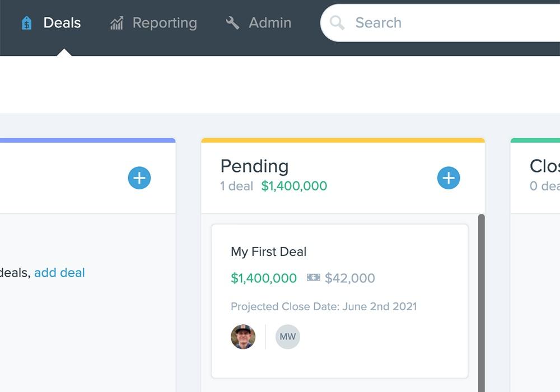The height and width of the screenshot is (392, 560).
Task: Add a deal to the Pending column
Action: click(448, 178)
